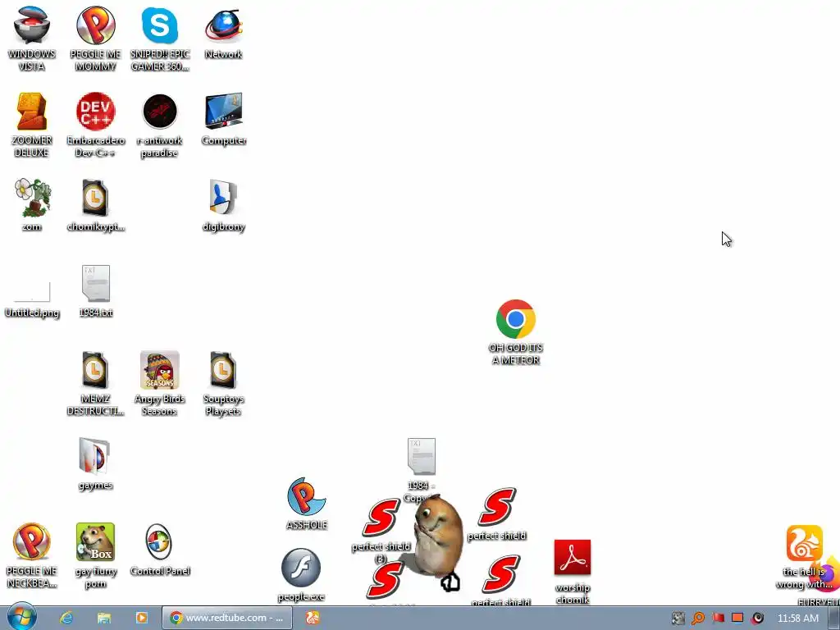840x630 pixels.
Task: Open the Windows Start menu orb
Action: 21,617
